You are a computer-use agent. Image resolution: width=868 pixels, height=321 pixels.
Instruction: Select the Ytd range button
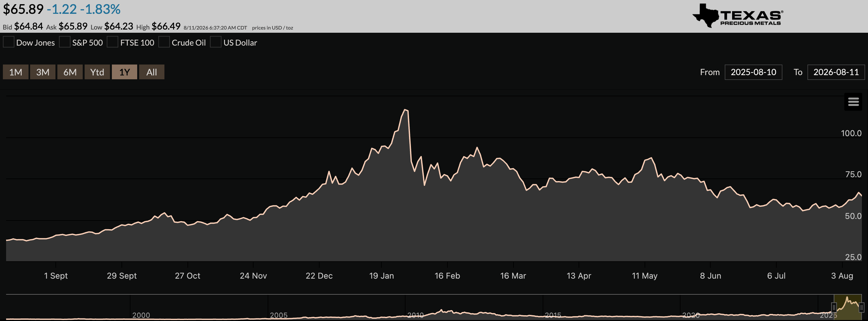(x=97, y=72)
